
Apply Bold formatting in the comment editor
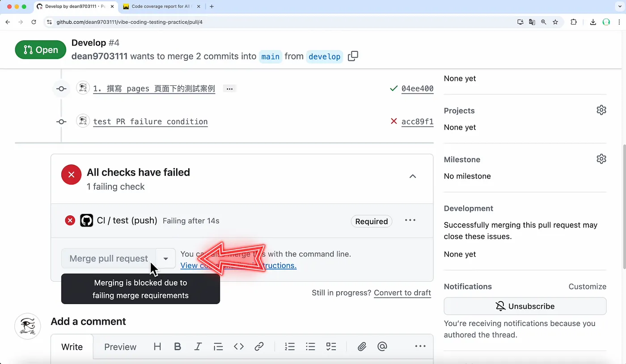pos(178,347)
